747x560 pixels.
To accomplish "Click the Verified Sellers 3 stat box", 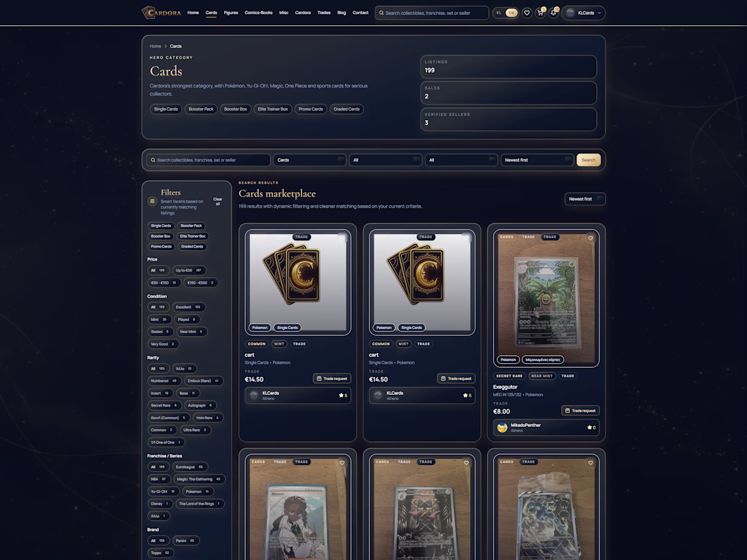I will pyautogui.click(x=509, y=119).
